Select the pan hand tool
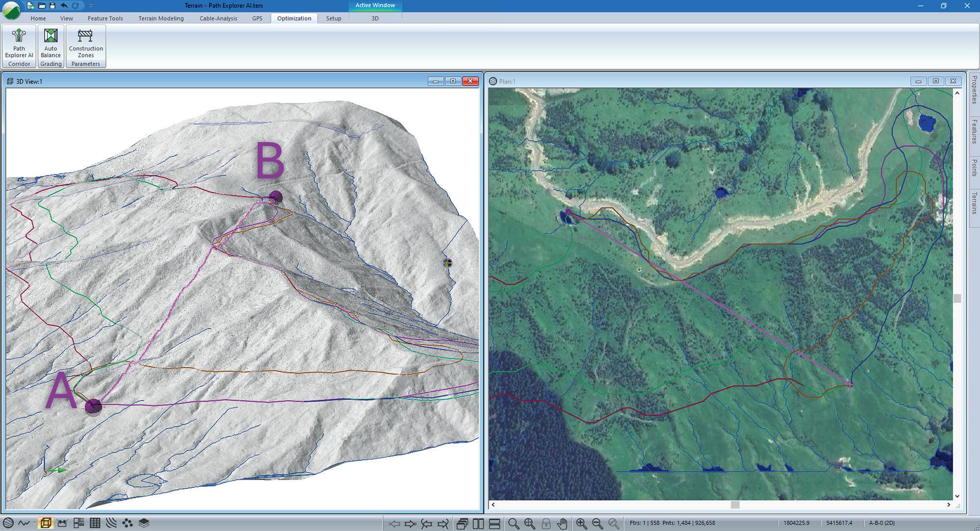980x531 pixels. [x=562, y=524]
